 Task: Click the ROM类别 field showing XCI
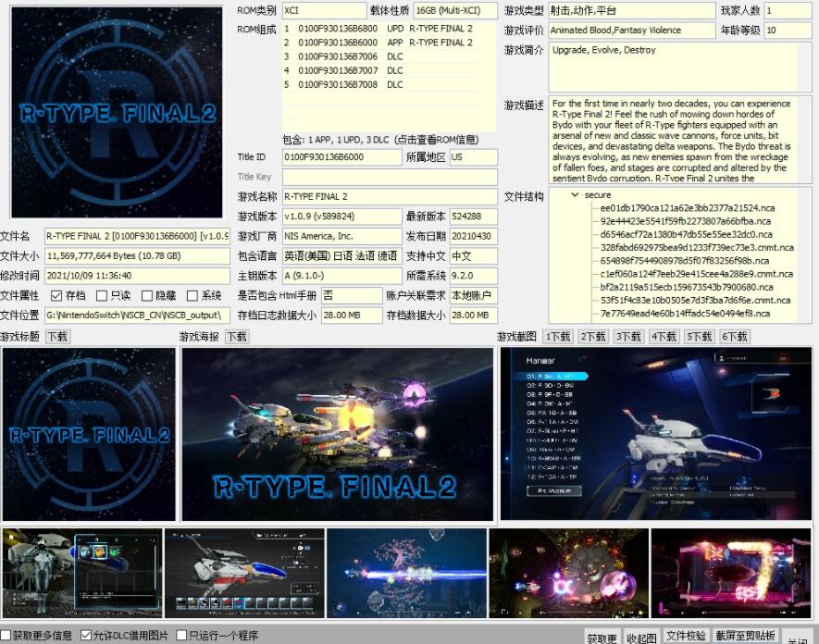324,10
